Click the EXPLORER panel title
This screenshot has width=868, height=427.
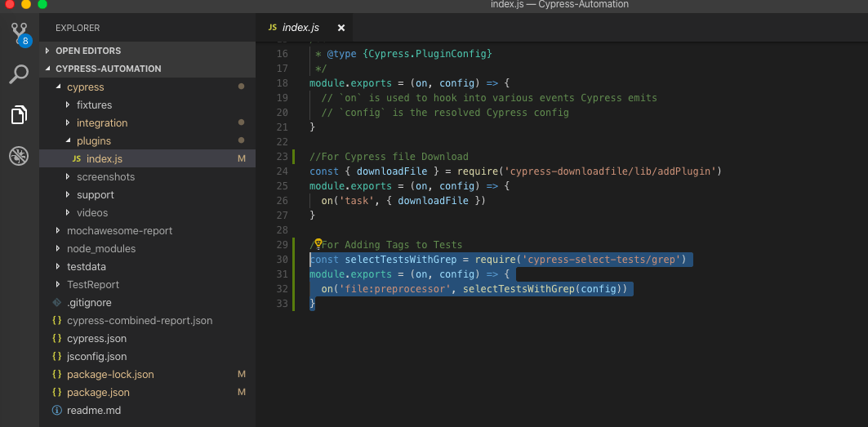click(x=78, y=28)
